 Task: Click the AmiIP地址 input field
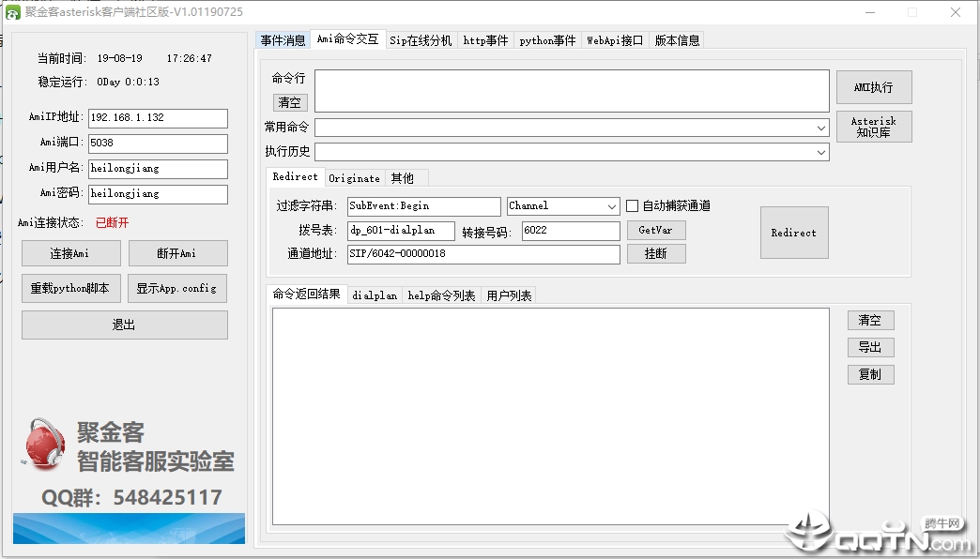158,118
